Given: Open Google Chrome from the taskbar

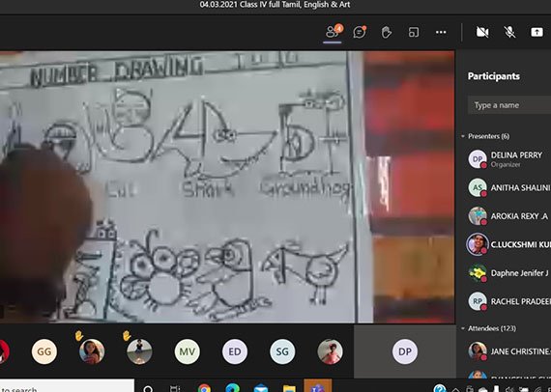Looking at the screenshot, I should 204,388.
